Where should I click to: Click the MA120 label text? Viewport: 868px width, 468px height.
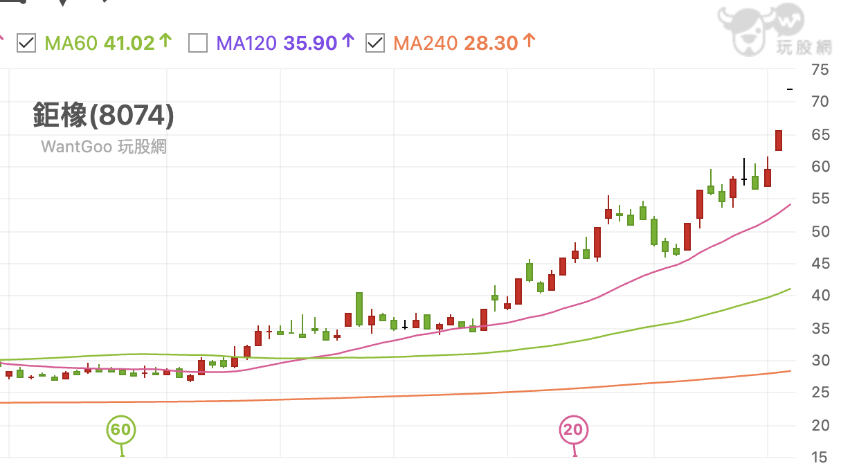click(x=247, y=43)
